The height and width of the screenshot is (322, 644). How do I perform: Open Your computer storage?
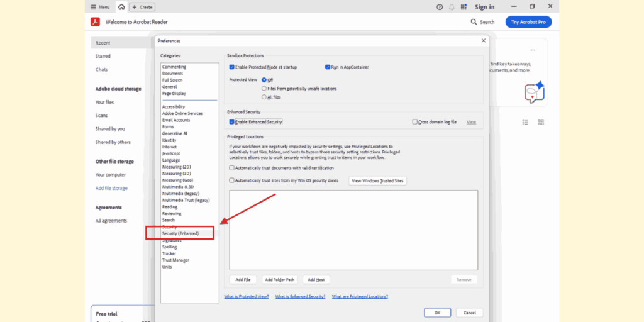click(111, 175)
